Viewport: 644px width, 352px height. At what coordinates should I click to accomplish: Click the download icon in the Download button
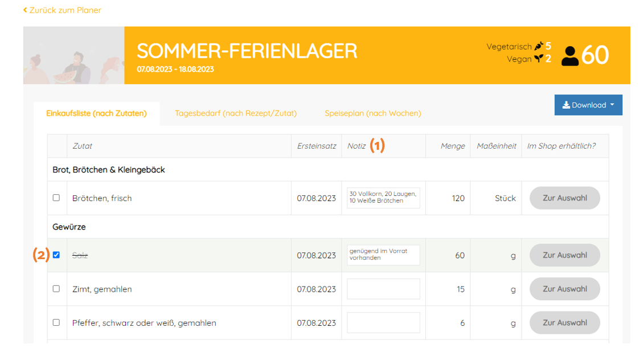566,105
